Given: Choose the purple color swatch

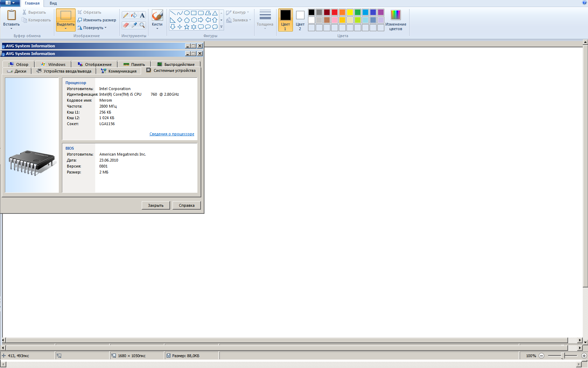Looking at the screenshot, I should click(381, 12).
